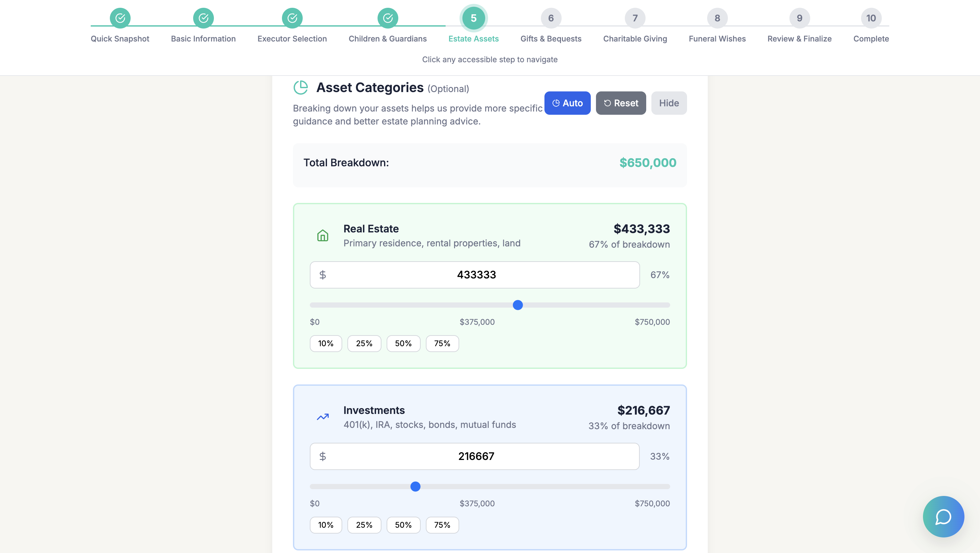
Task: Go to Executor Selection checkmark step
Action: tap(292, 18)
